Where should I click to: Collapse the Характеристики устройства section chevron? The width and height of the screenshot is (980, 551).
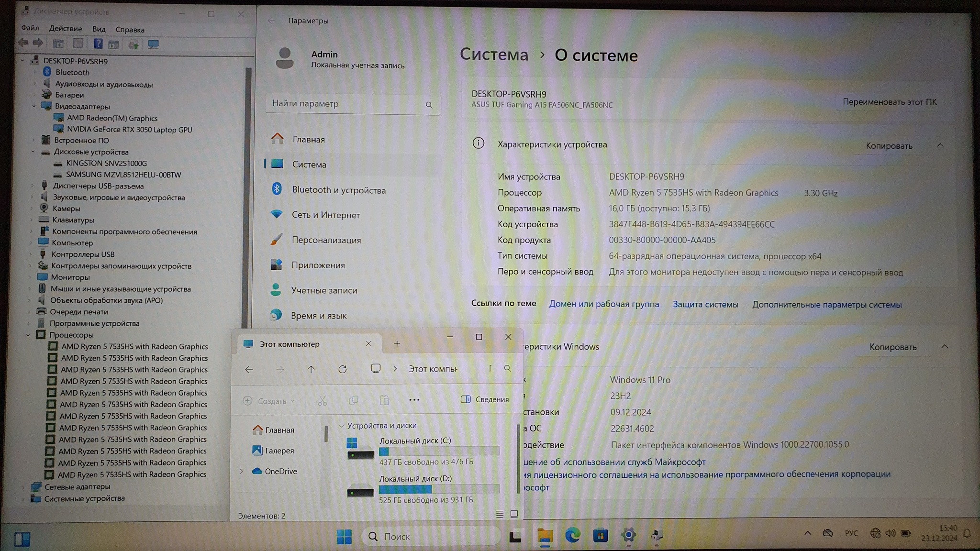pyautogui.click(x=940, y=145)
